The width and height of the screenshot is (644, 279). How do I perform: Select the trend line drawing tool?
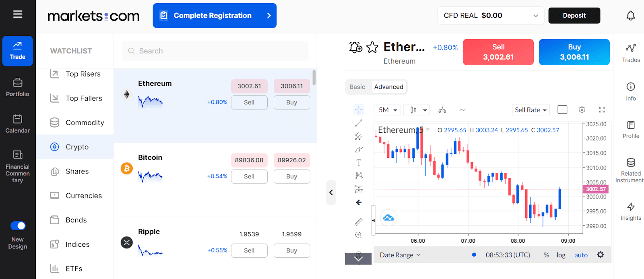coord(359,123)
